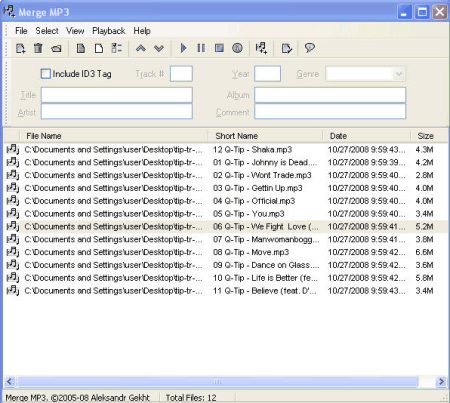
Task: Select the 08 Q-Tip - Move.mp3 row
Action: coord(225,252)
